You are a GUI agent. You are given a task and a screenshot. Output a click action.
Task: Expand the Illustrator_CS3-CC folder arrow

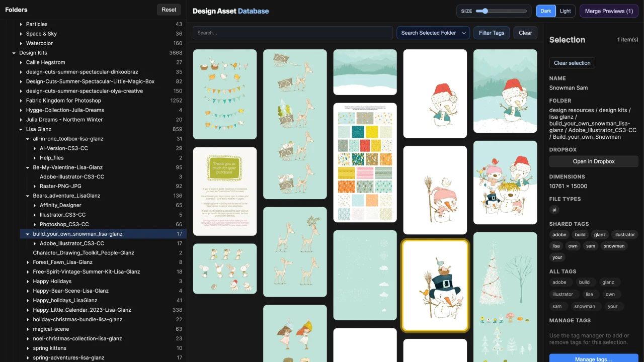coord(35,215)
